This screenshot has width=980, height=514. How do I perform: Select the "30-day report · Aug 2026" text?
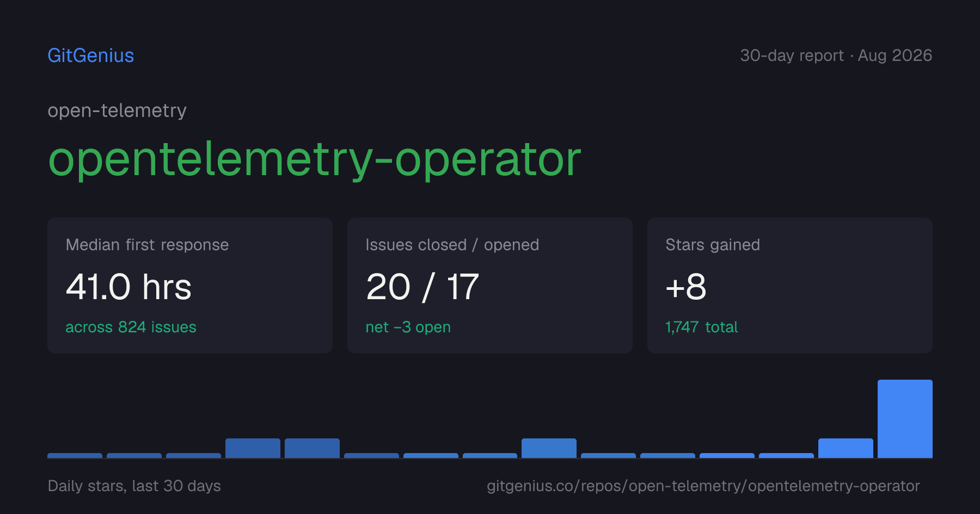pos(836,55)
